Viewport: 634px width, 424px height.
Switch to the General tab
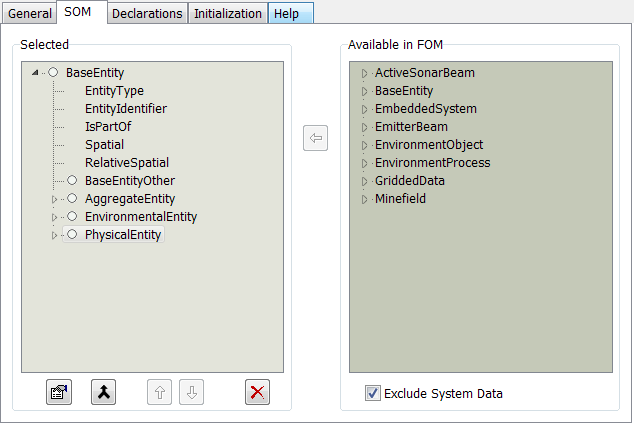30,14
